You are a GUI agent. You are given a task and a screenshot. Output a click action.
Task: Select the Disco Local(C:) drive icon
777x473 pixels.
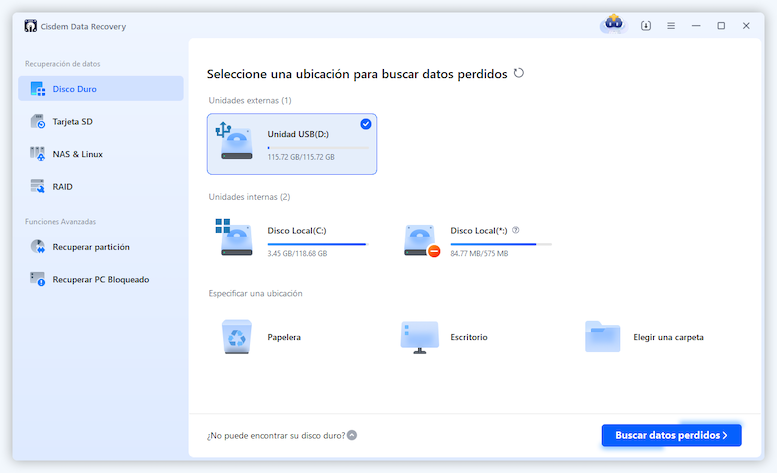pos(236,241)
